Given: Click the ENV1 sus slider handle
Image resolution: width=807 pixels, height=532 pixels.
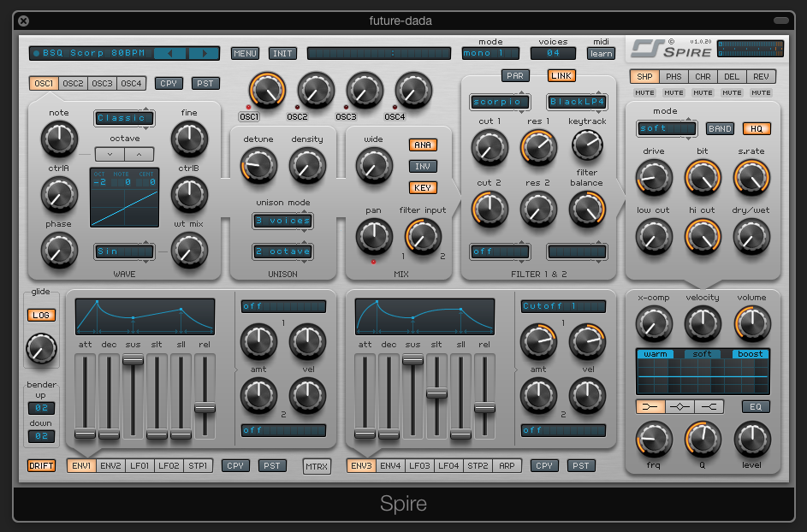Looking at the screenshot, I should [x=133, y=359].
